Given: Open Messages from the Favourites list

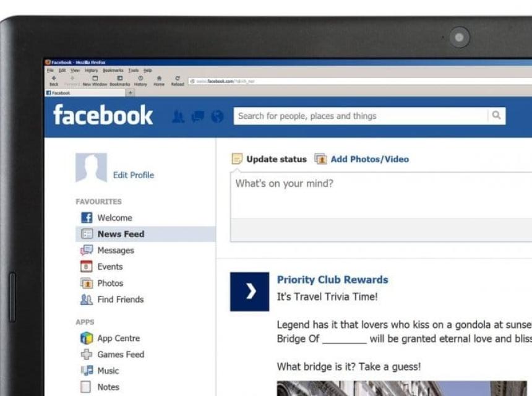Looking at the screenshot, I should (115, 251).
